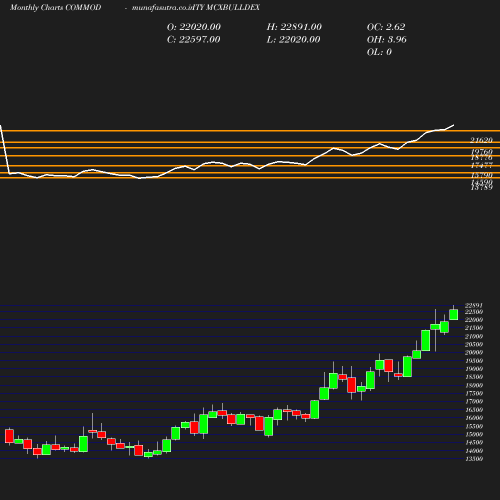Viewport: 500px width, 500px height.
Task: Click the 22891 top price axis label
Action: [474, 305]
